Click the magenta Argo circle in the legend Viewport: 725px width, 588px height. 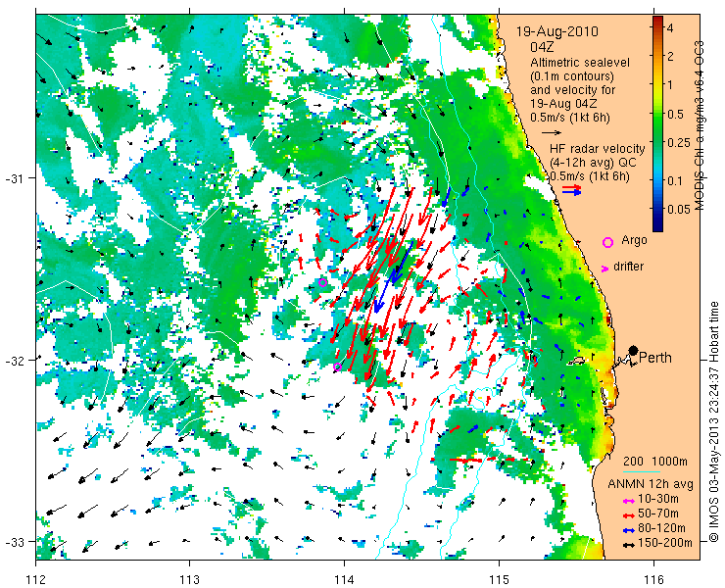click(x=607, y=242)
